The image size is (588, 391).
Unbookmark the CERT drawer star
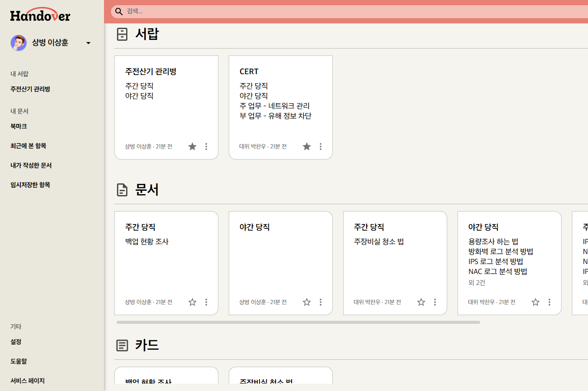tap(307, 147)
